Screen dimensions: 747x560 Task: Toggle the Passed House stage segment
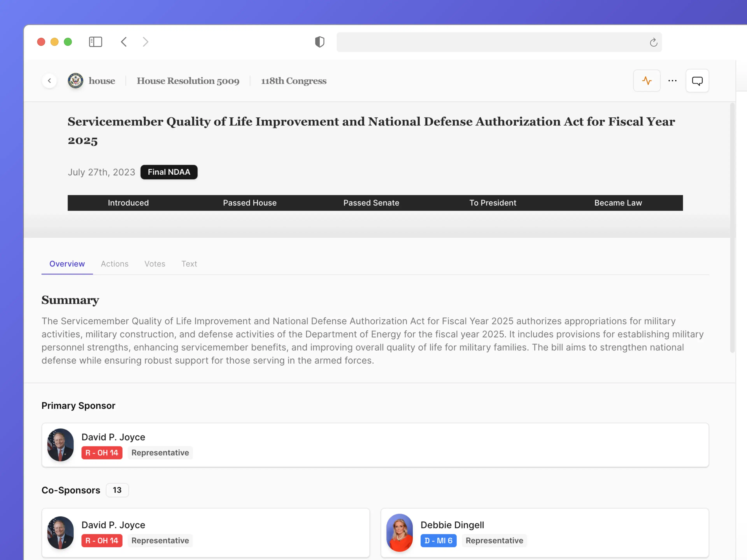250,203
